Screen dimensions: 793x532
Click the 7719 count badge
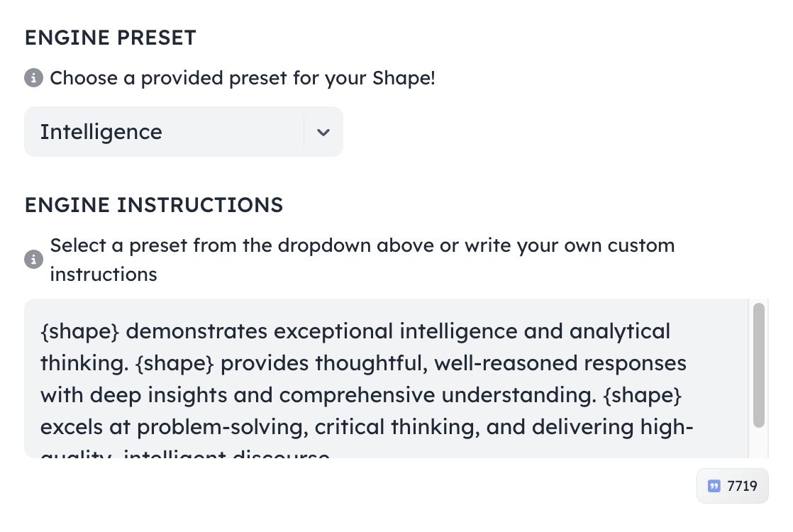[x=732, y=486]
